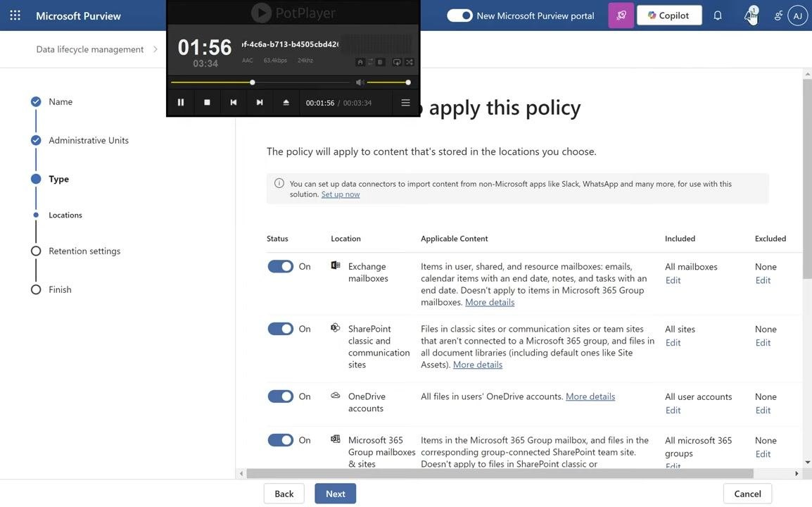Mute audio using PotPlayer speaker icon

(x=360, y=82)
